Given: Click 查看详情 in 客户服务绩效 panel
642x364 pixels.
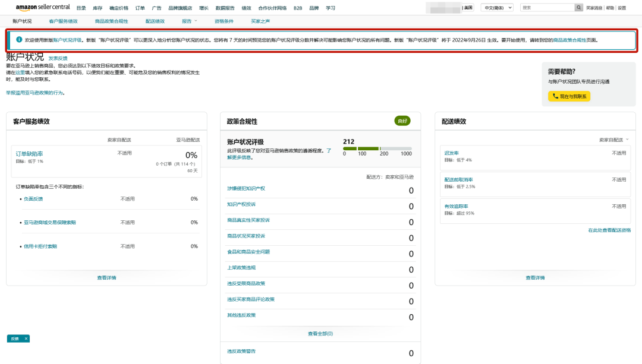Looking at the screenshot, I should (106, 278).
